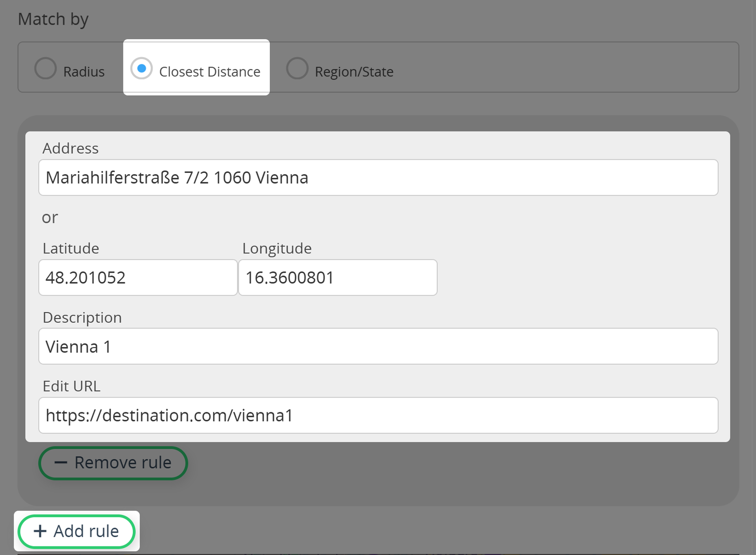Click the Latitude field showing 48.201052
This screenshot has height=555, width=756.
pyautogui.click(x=137, y=278)
